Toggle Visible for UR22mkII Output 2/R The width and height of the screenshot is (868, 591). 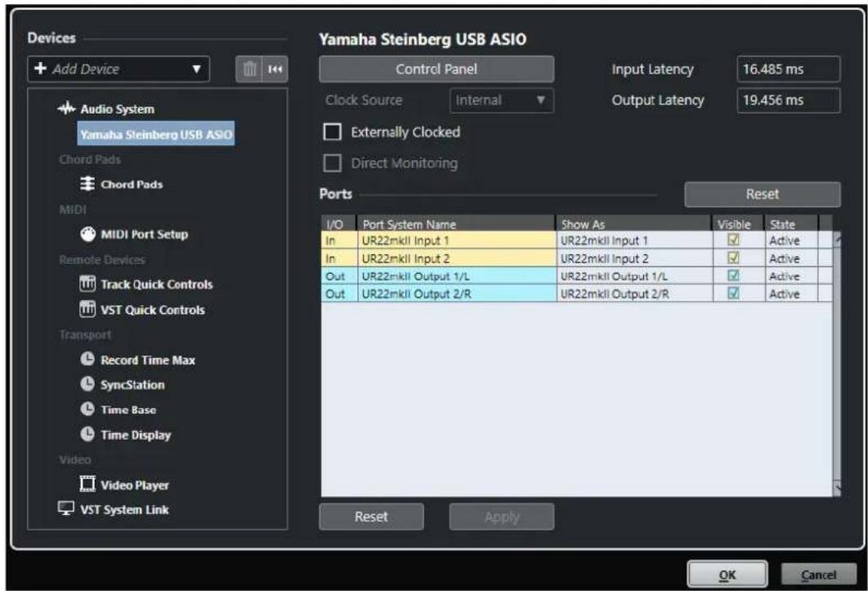click(x=733, y=293)
